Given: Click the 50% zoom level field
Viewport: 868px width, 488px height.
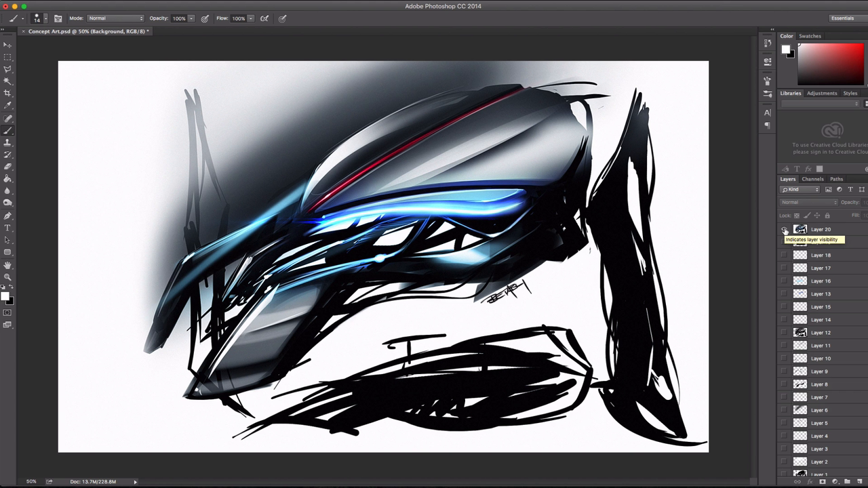Looking at the screenshot, I should click(31, 481).
